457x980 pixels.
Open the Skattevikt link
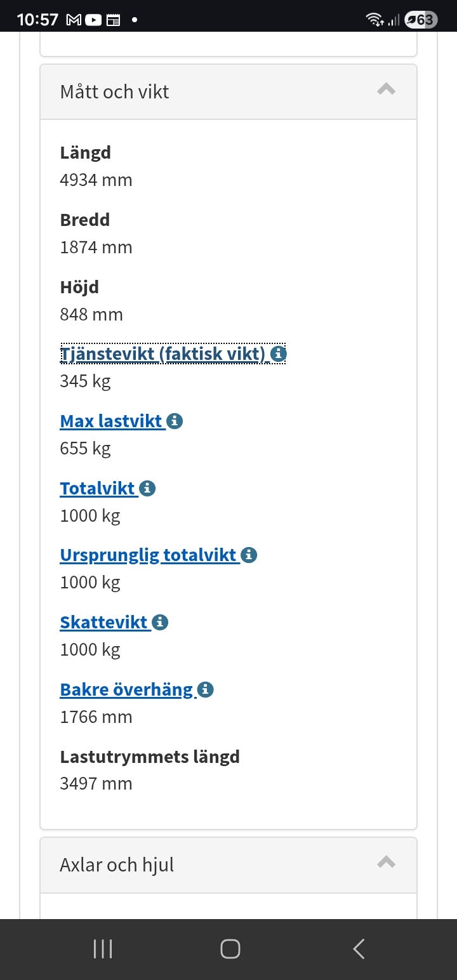pyautogui.click(x=103, y=623)
